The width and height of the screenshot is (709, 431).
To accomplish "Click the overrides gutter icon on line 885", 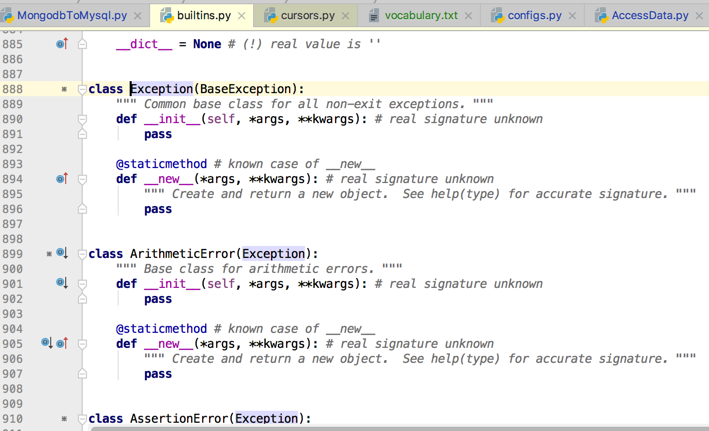I will [62, 43].
